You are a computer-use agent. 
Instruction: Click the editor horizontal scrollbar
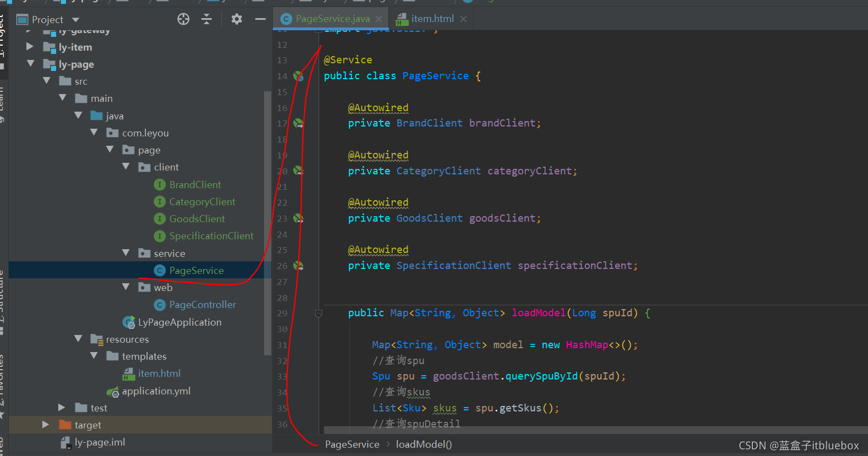click(x=596, y=430)
